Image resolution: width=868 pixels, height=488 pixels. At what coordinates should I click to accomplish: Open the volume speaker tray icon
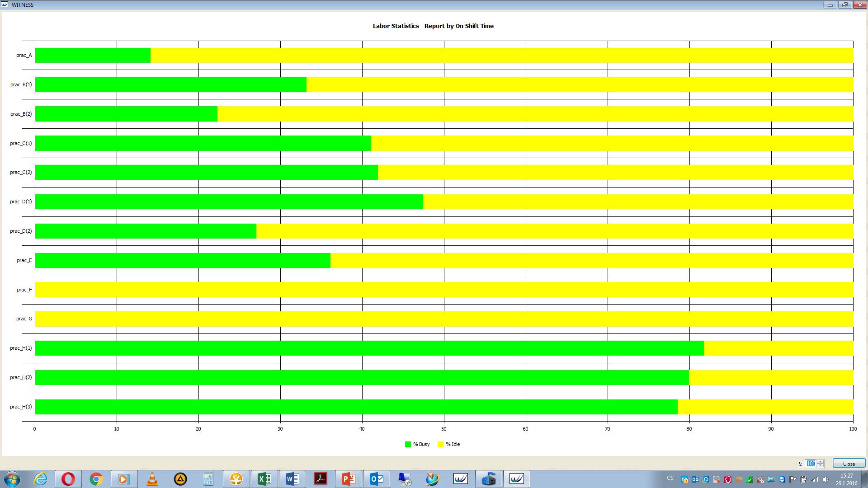[826, 479]
